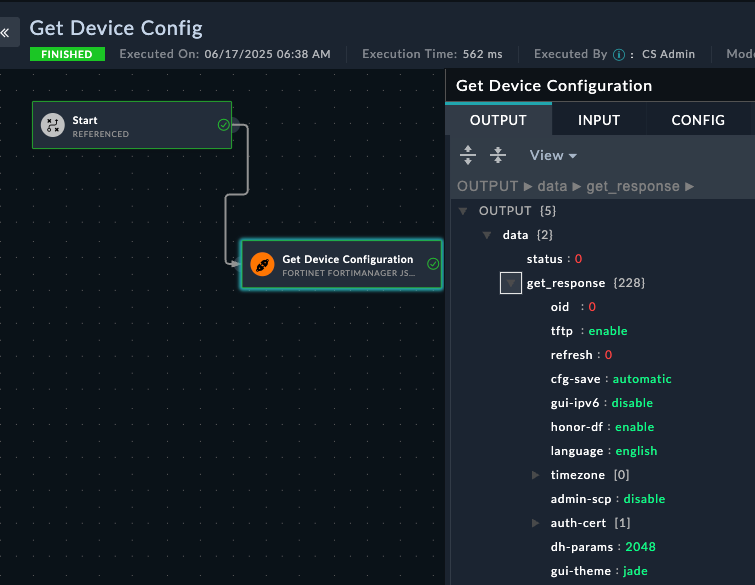This screenshot has height=585, width=755.
Task: Collapse the OUTPUT {5} root node
Action: pos(463,211)
